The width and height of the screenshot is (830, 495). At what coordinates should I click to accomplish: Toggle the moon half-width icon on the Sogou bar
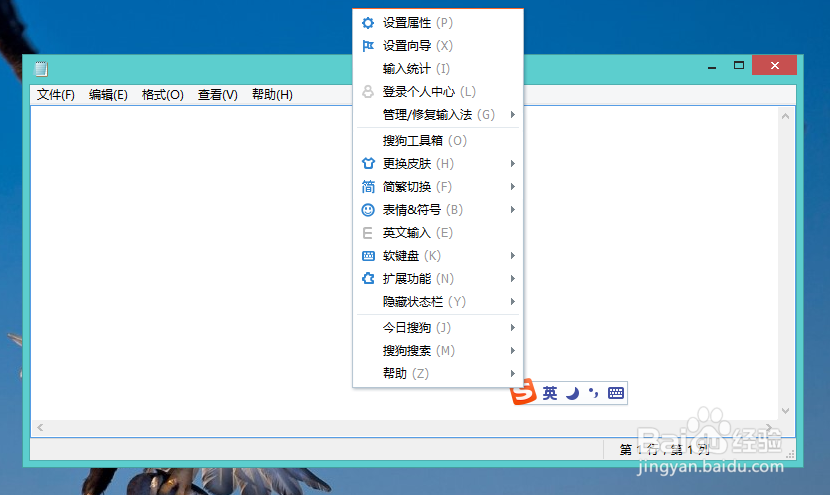[572, 393]
